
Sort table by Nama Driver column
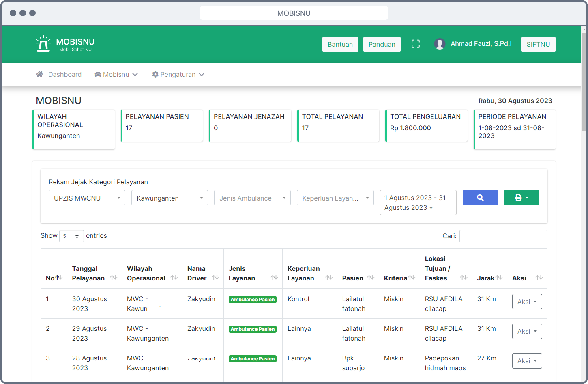[x=202, y=273]
